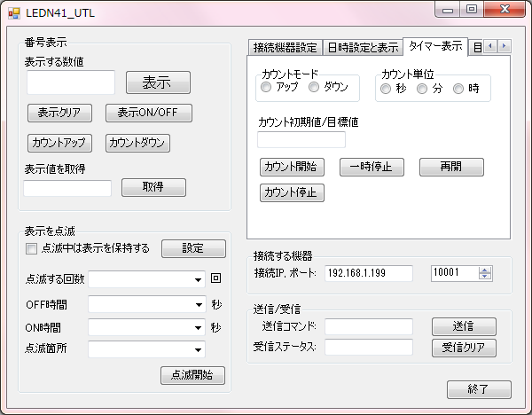The image size is (532, 415).
Task: Clear received status with 受信クリア
Action: 464,348
